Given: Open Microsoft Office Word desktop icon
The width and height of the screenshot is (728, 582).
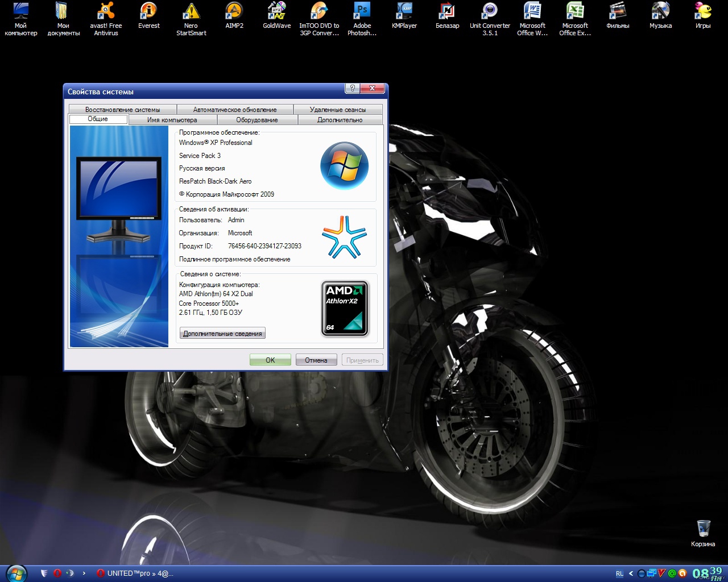Looking at the screenshot, I should [532, 19].
